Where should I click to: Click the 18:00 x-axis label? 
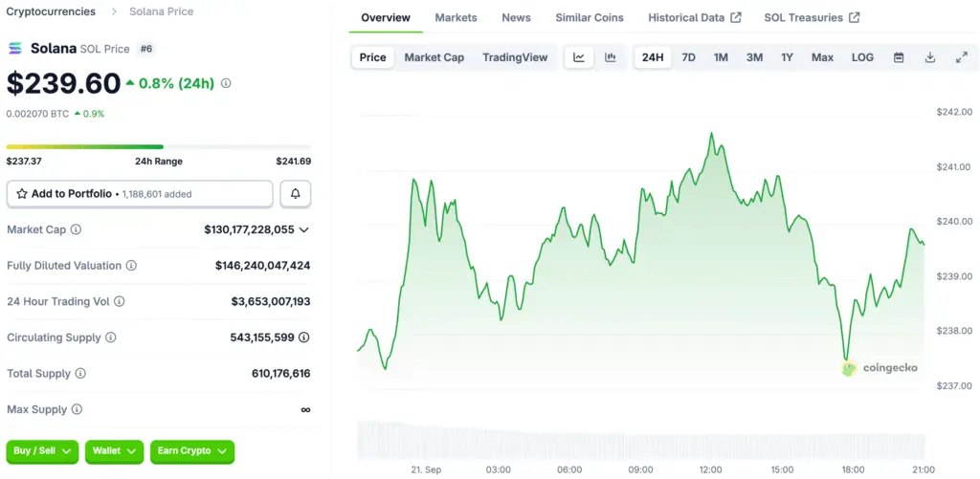click(x=853, y=469)
